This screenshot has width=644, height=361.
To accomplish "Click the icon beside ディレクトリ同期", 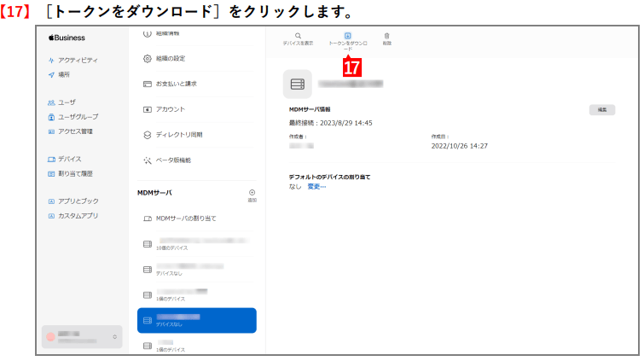I will 147,135.
